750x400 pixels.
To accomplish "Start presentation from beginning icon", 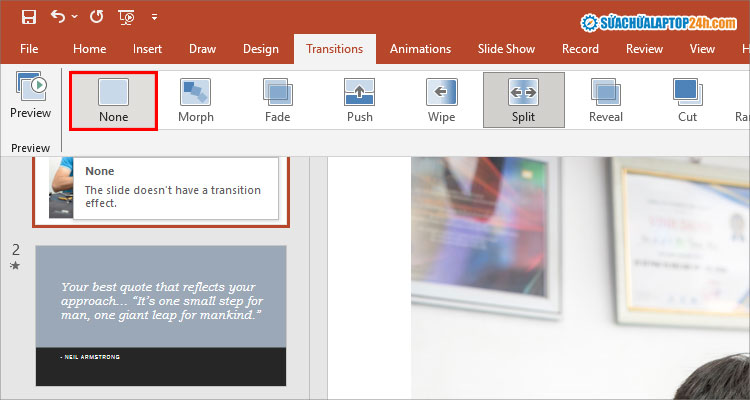I will (126, 18).
